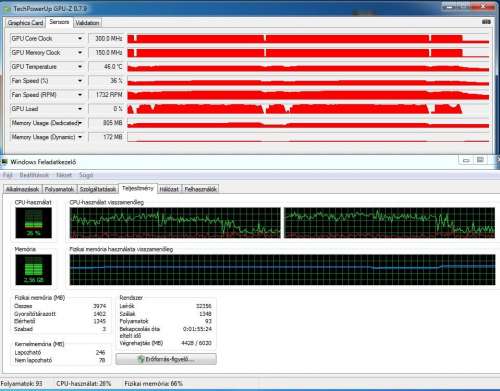Open the Hálózat tab

(x=169, y=189)
